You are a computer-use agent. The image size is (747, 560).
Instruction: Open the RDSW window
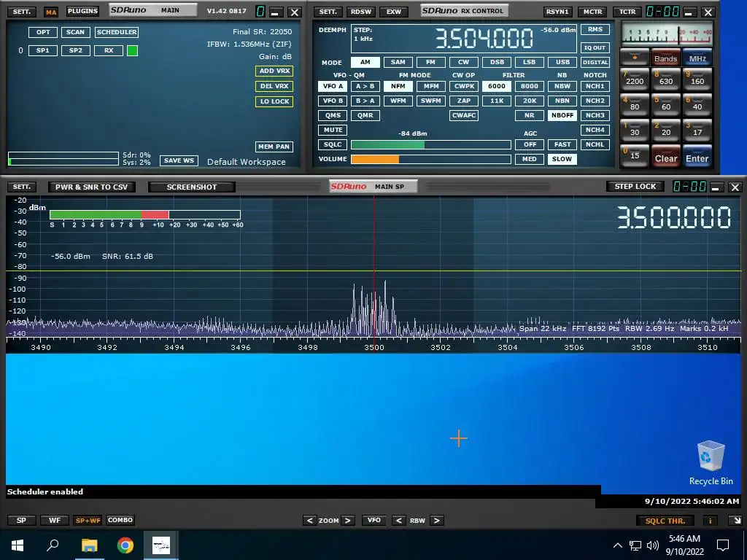coord(361,12)
